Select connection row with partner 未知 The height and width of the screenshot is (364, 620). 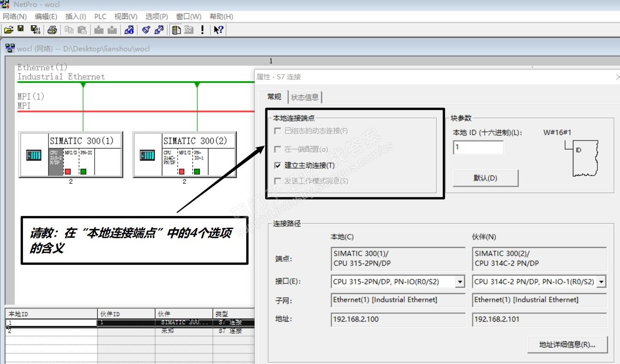click(x=130, y=331)
